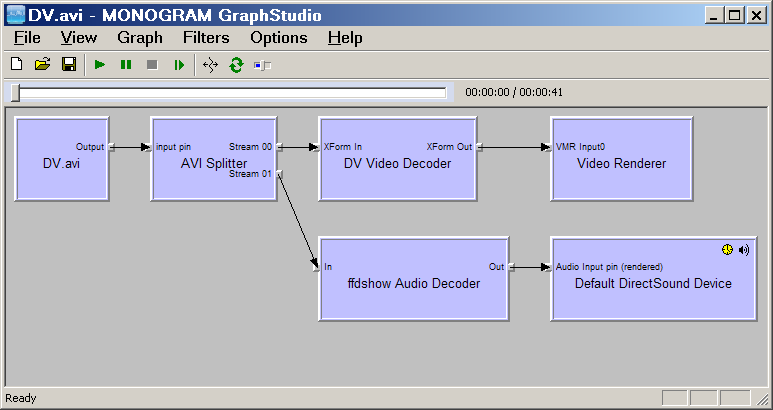Click the Output pin of DV.avi
The image size is (773, 410).
click(111, 147)
